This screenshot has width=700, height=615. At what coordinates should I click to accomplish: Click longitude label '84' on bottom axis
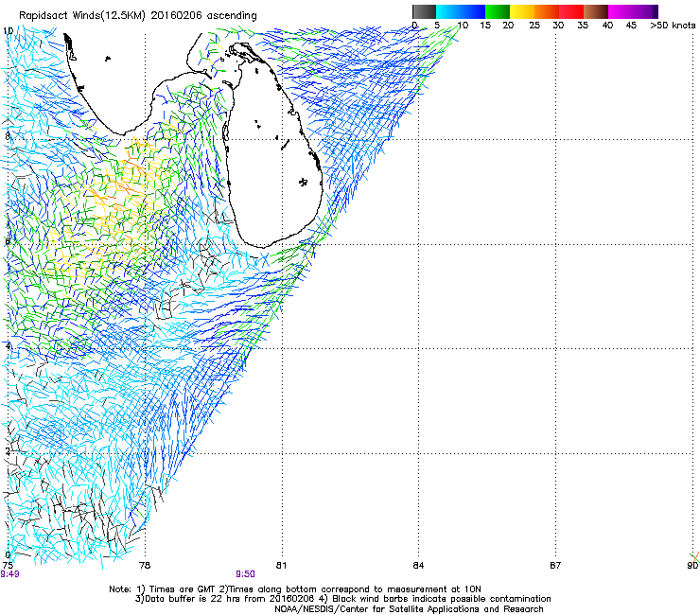(x=418, y=566)
